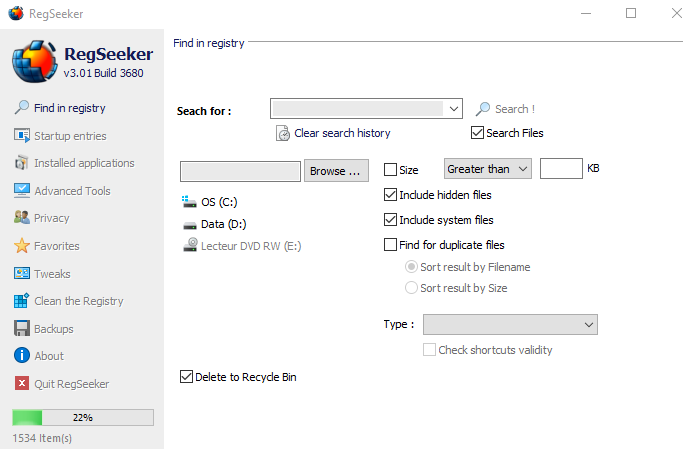Click the Find in registry magnifier icon
Screen dimensions: 700x449
[x=21, y=108]
